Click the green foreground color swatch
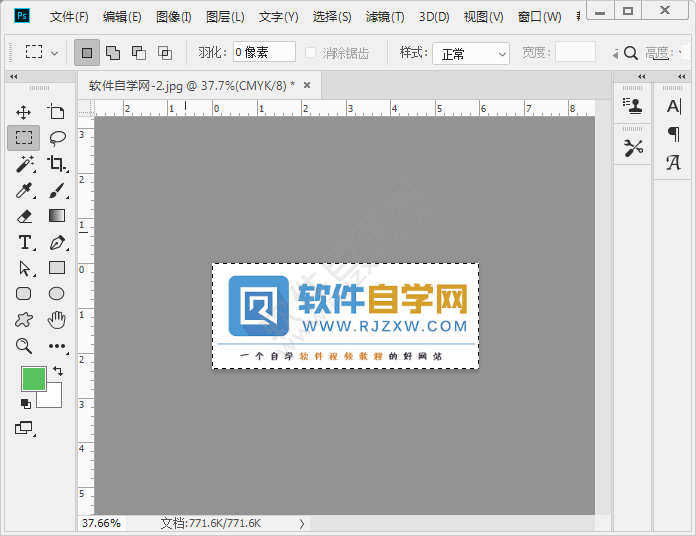Viewport: 696px width, 536px height. 34,378
